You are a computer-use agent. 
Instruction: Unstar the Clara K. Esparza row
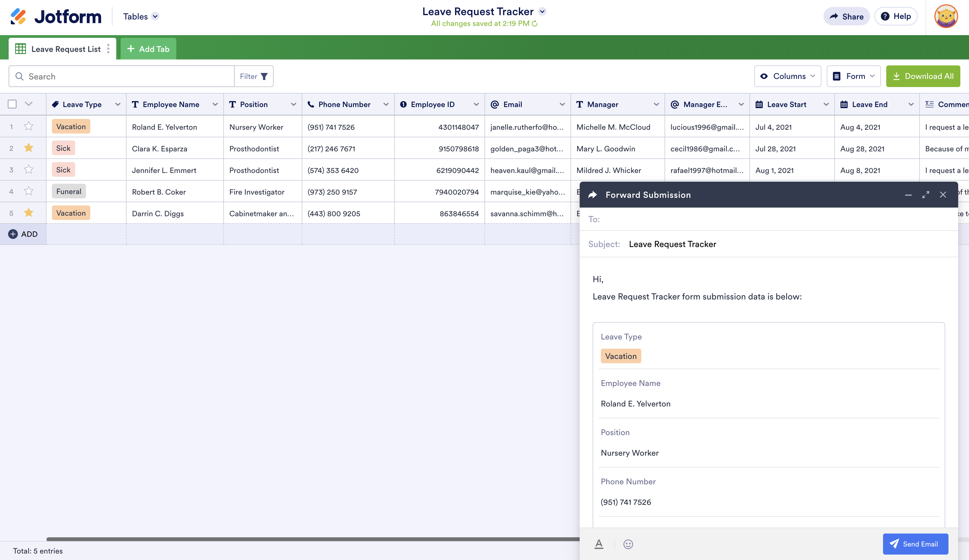point(28,148)
